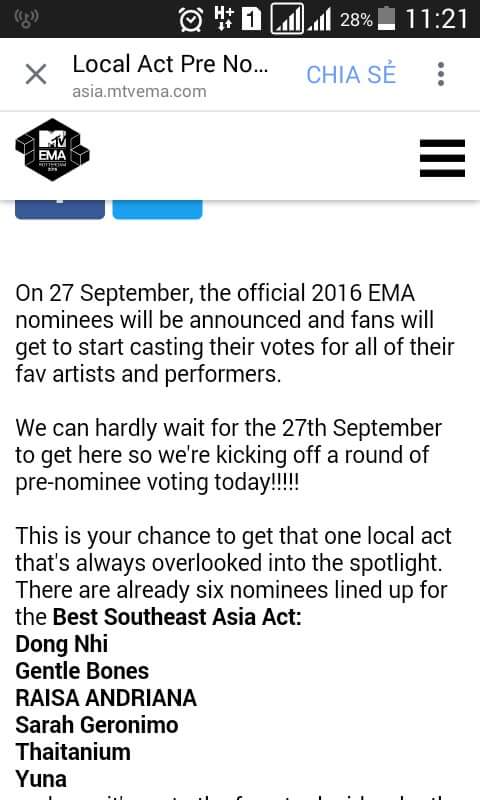Tap the hotspot broadcast status icon

pyautogui.click(x=27, y=19)
